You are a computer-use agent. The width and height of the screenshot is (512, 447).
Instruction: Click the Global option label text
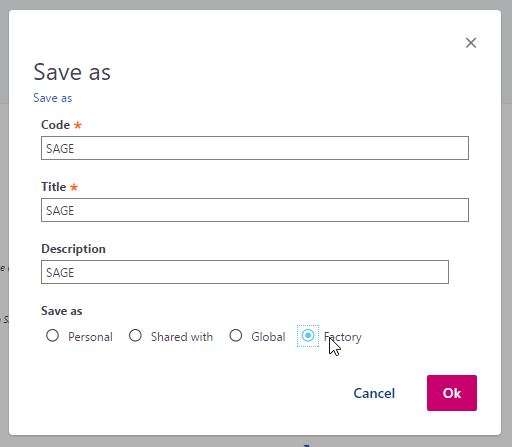pos(268,337)
